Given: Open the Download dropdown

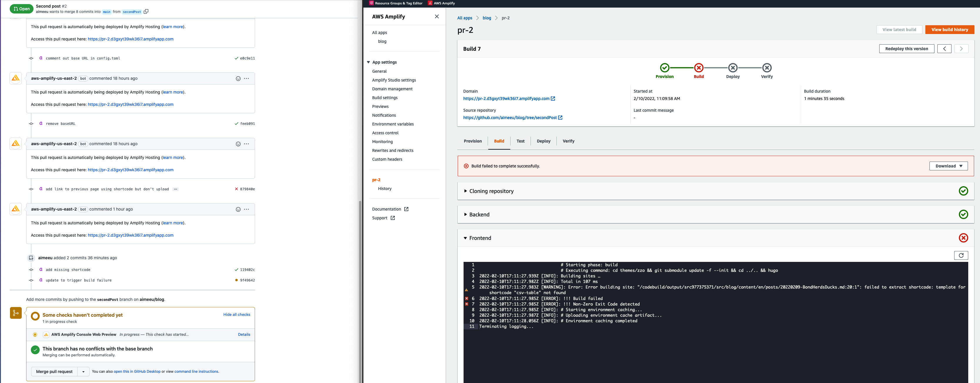Looking at the screenshot, I should click(948, 166).
